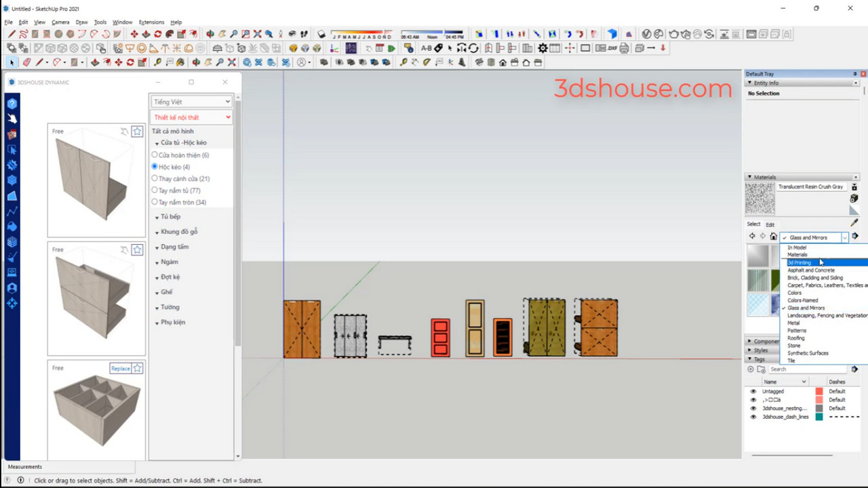Click the printer icon in toolbar
The image size is (868, 488).
pyautogui.click(x=624, y=48)
